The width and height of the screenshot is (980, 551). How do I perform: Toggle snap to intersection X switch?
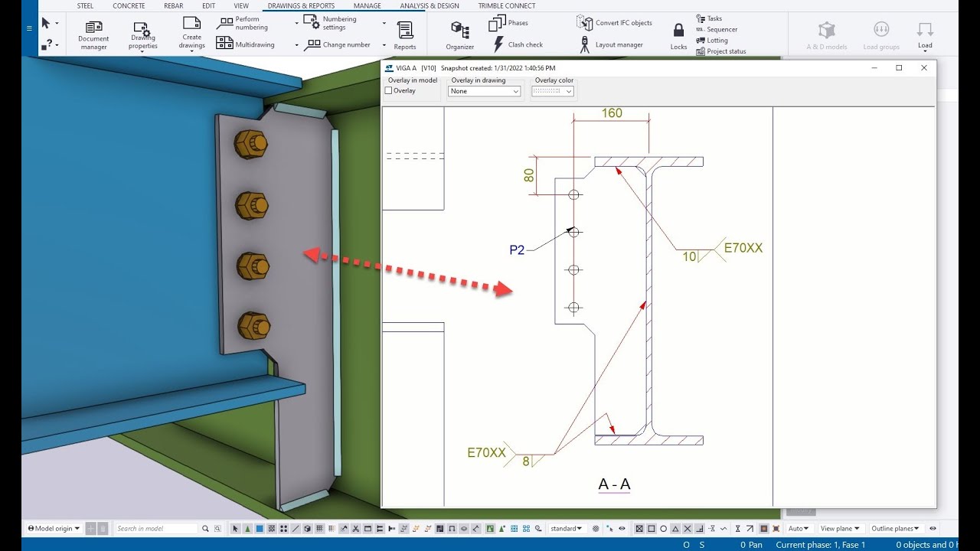(x=688, y=528)
